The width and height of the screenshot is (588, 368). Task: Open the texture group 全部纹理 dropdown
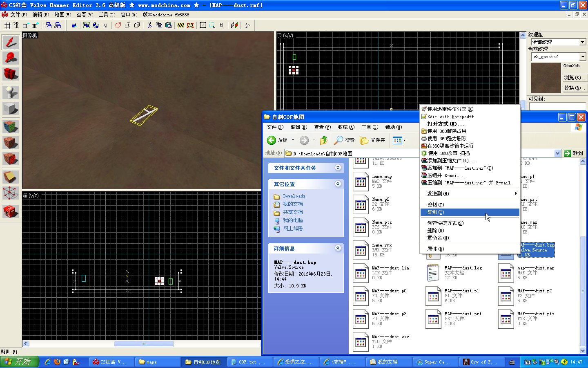tap(583, 42)
